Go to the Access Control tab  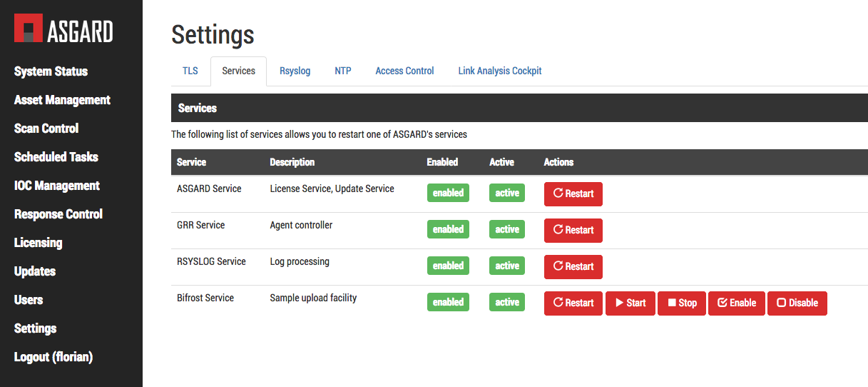(x=404, y=71)
